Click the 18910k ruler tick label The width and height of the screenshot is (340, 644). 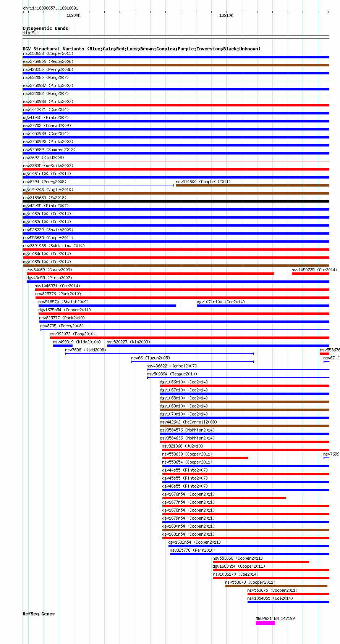pyautogui.click(x=226, y=15)
